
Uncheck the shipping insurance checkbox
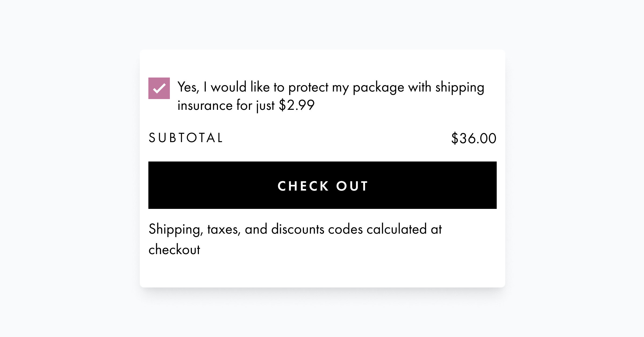159,88
